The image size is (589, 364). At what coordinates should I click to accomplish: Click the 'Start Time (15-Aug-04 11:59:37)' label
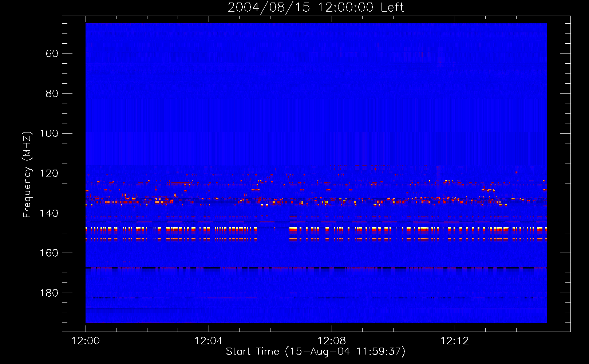point(316,352)
